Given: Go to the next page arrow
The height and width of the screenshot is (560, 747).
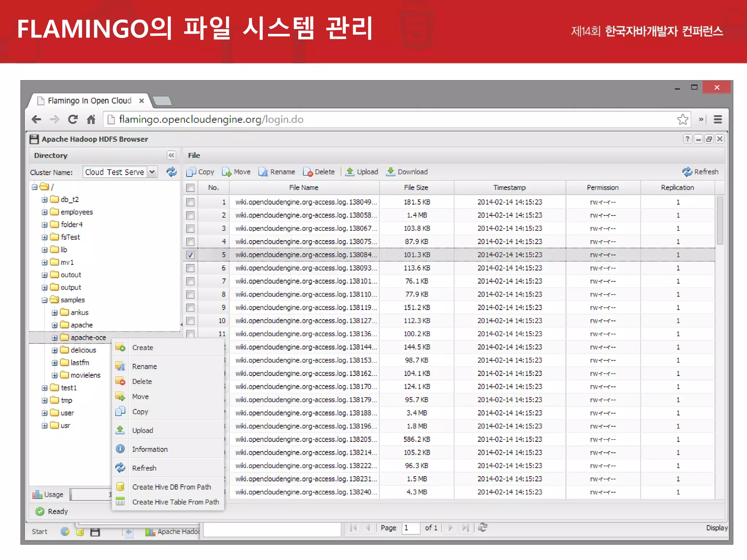Looking at the screenshot, I should [450, 528].
